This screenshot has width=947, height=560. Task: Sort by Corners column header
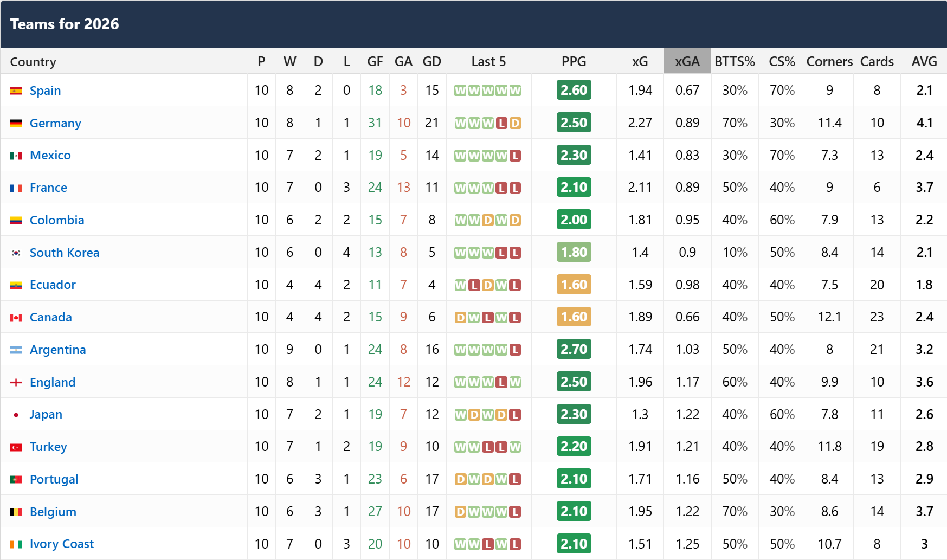(829, 61)
